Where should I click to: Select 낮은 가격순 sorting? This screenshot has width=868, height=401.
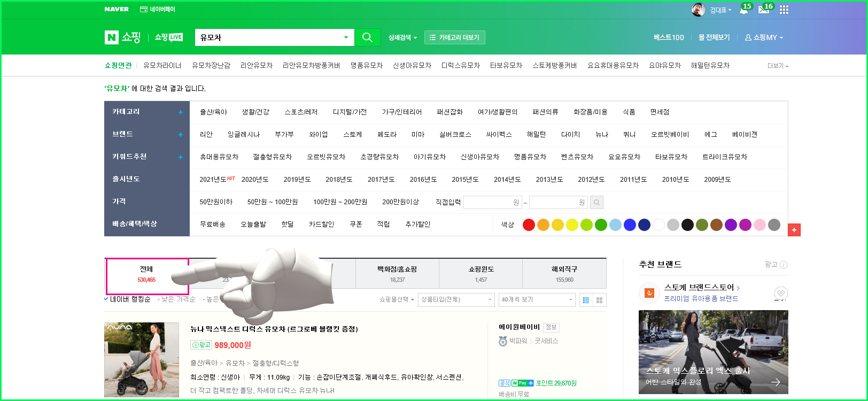(178, 299)
